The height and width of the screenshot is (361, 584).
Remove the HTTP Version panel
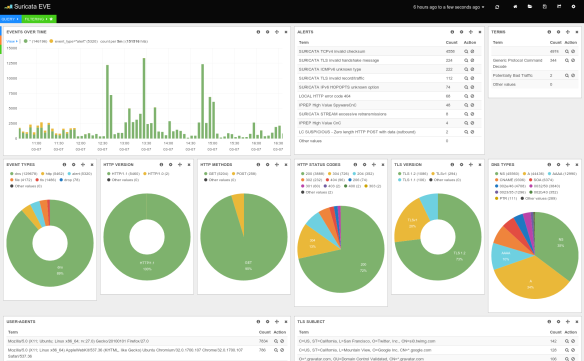(x=189, y=165)
